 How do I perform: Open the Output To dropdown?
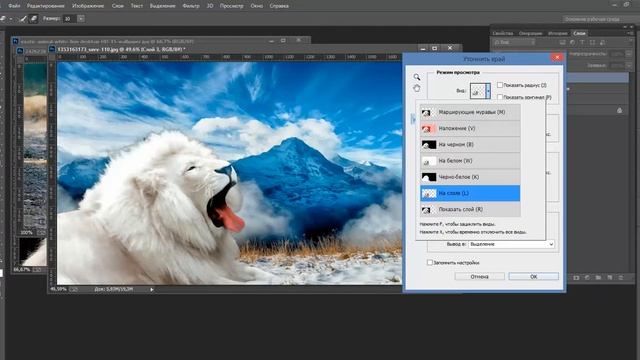[511, 244]
